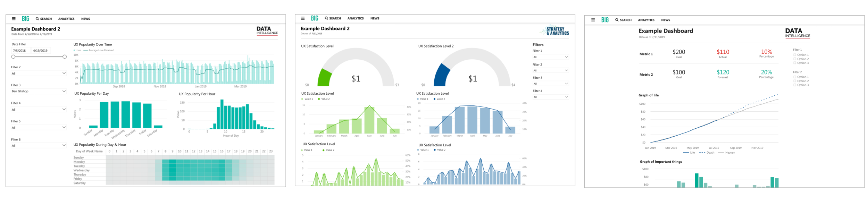Click BIG logo in UX Satisfaction dashboard
Viewport: 868px width, 197px height.
[x=315, y=18]
